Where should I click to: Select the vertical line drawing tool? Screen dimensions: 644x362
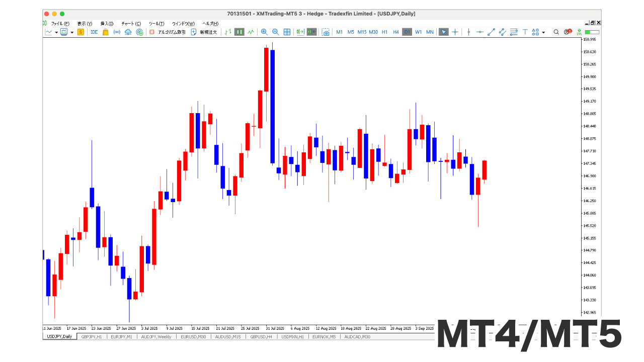coord(468,32)
